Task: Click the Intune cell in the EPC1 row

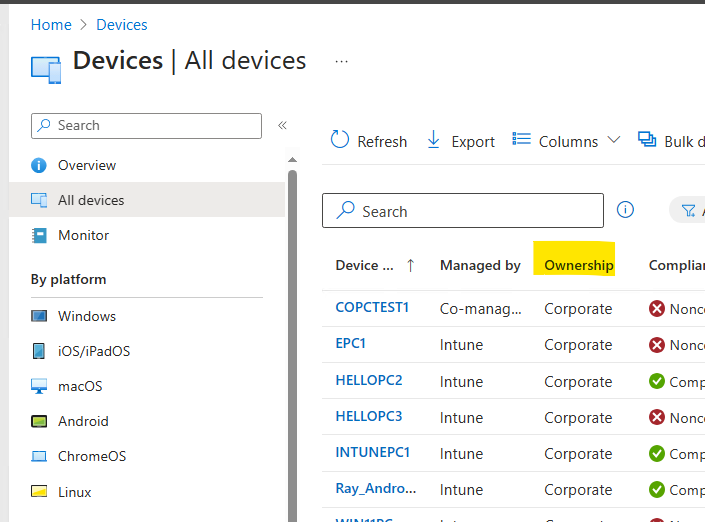Action: click(461, 345)
